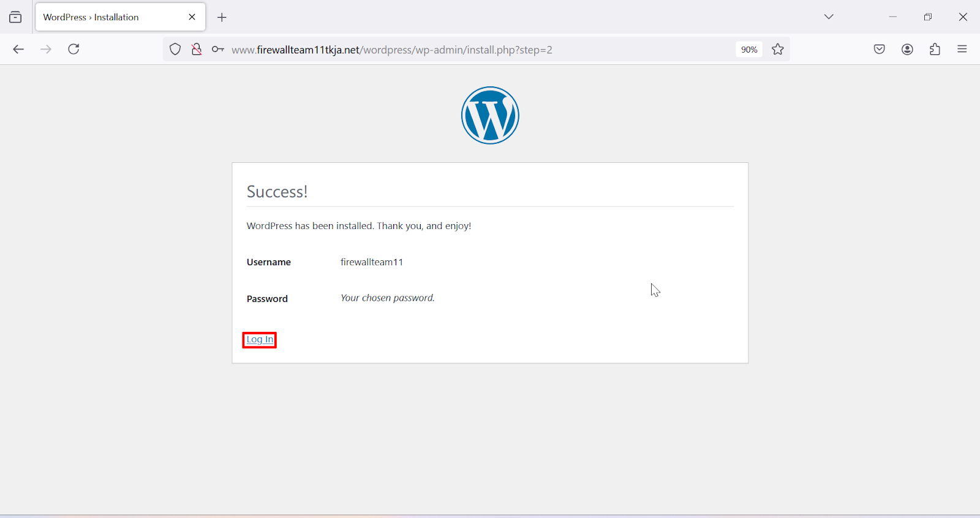Click 'WordPress has been installed' message

(359, 226)
